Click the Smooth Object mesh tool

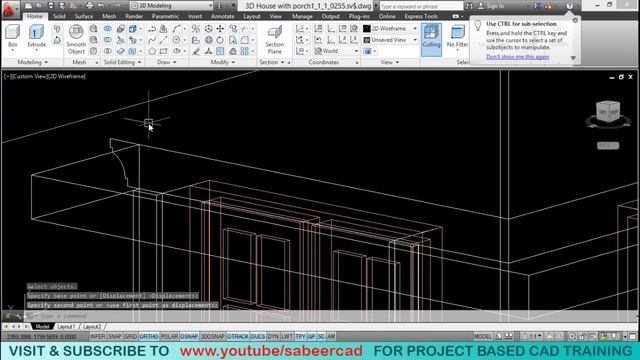coord(76,40)
